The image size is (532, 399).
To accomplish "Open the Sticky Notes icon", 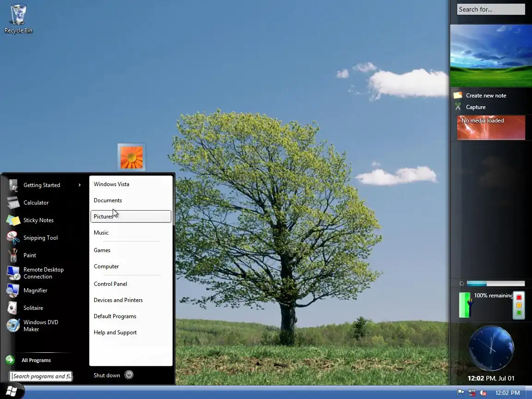I will point(13,220).
